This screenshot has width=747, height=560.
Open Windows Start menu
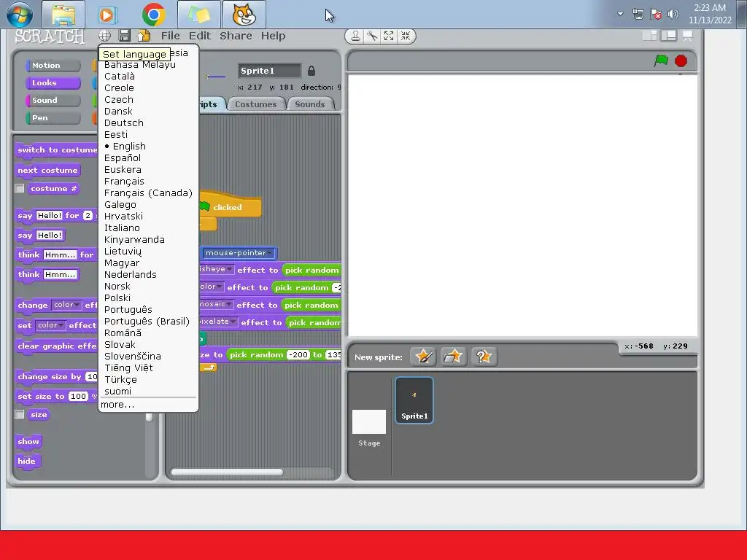20,15
